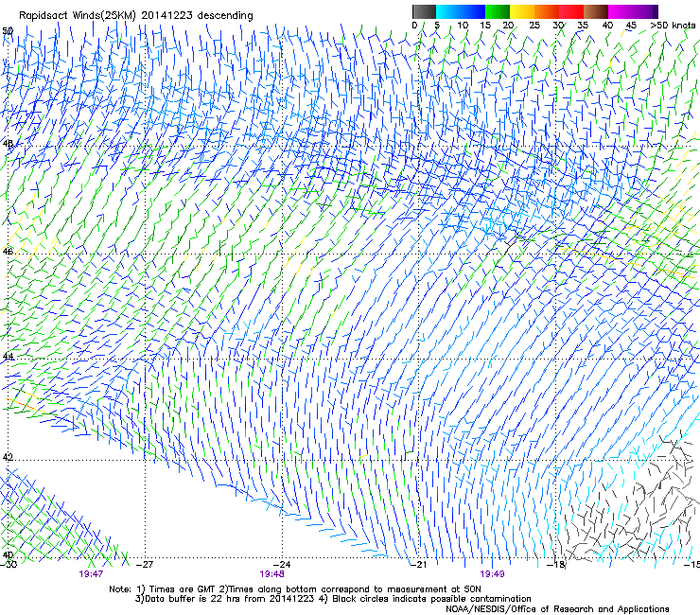Click the title 'Rapidscat Winds(25KM) 20141223 descending'
Screen dimensions: 700x615
click(x=135, y=16)
